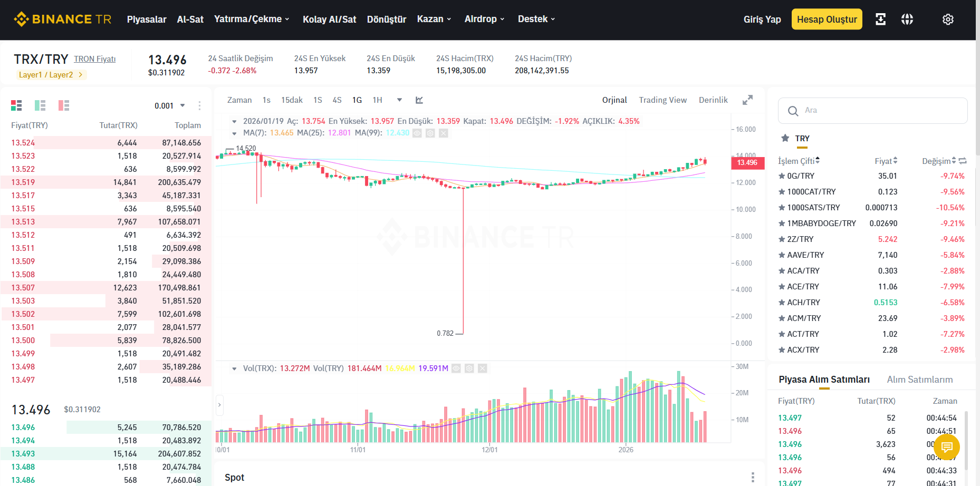The image size is (980, 486).
Task: Expand chart to fullscreen
Action: pyautogui.click(x=747, y=100)
